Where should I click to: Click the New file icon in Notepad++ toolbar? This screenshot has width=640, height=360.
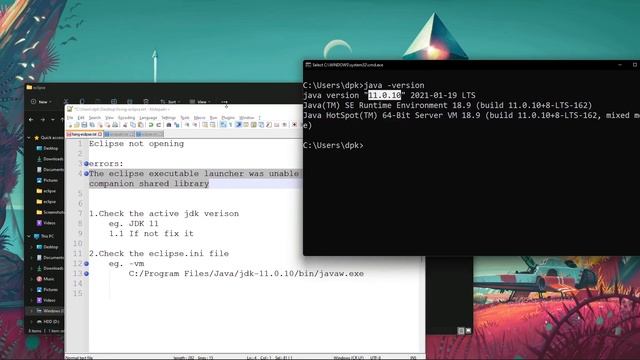click(71, 125)
